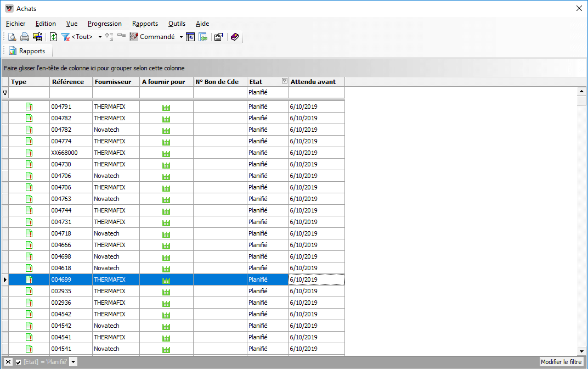Screen dimensions: 588x369
Task: Click the properties icon in toolbar
Action: 218,37
